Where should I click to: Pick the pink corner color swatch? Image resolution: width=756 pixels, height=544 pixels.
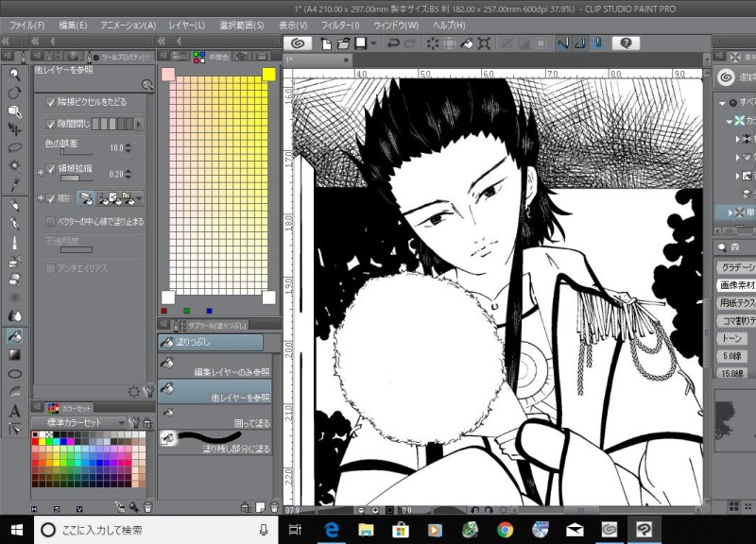click(x=168, y=75)
